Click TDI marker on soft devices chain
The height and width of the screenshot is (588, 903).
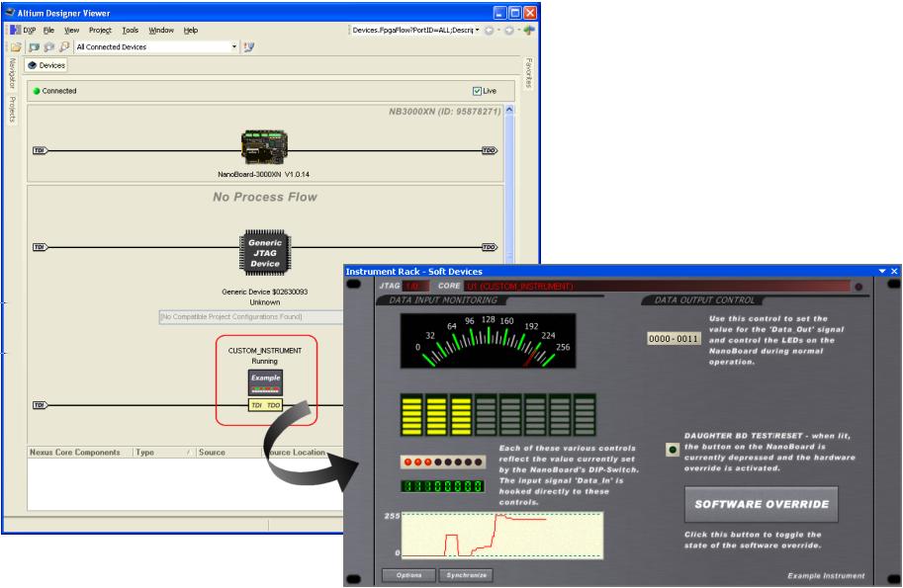click(40, 405)
